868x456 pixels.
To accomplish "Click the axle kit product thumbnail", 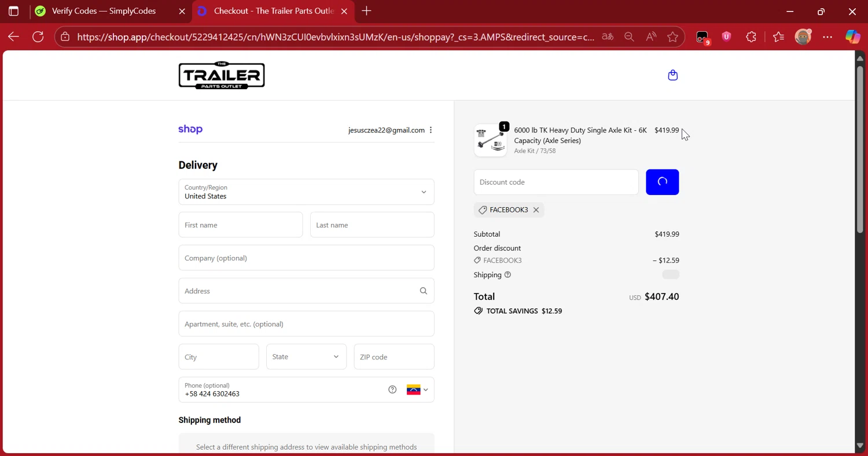I will coord(490,141).
